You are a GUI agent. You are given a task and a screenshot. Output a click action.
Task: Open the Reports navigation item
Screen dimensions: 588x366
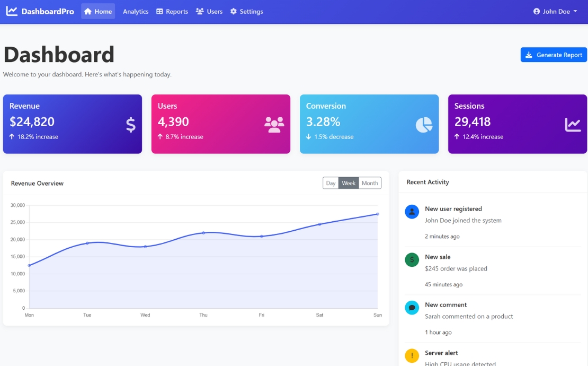172,11
